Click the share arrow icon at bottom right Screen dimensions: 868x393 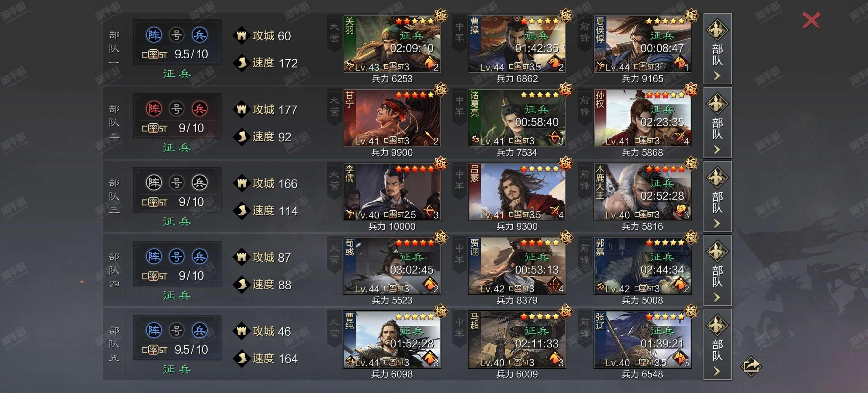point(751,366)
